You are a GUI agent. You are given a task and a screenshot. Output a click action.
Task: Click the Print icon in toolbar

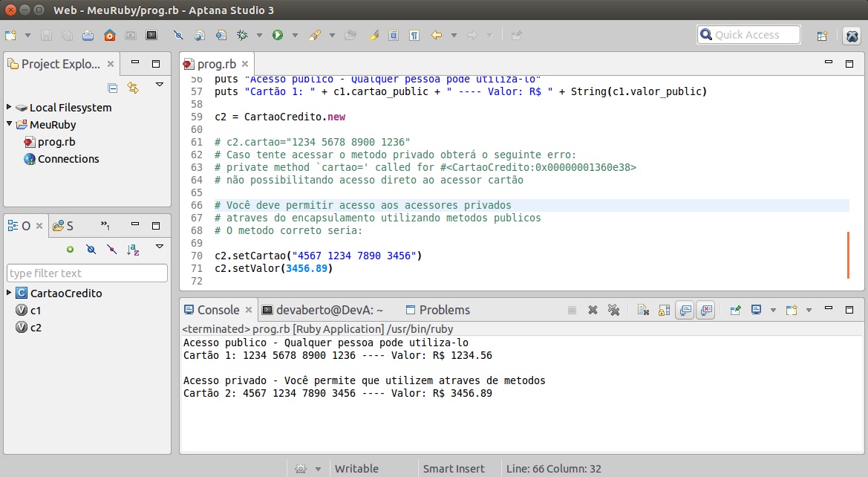pos(88,35)
